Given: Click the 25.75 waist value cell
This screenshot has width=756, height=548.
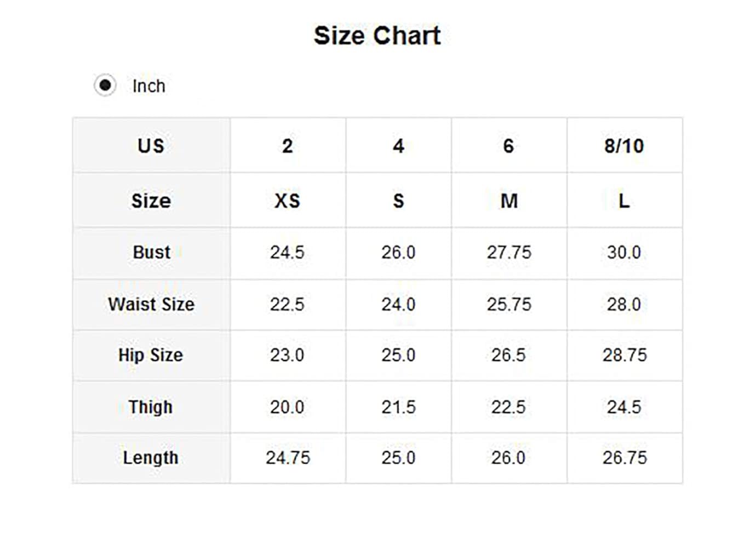Looking at the screenshot, I should (509, 304).
